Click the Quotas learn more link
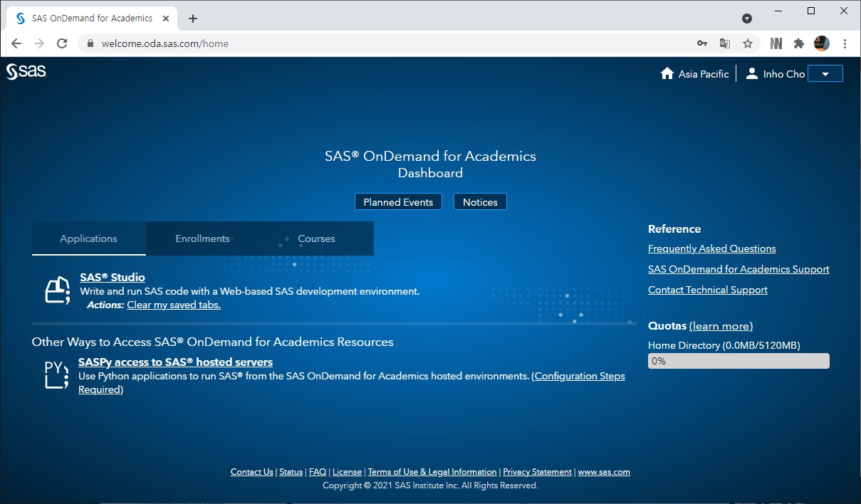Screen dimensions: 861x504 pos(721,326)
